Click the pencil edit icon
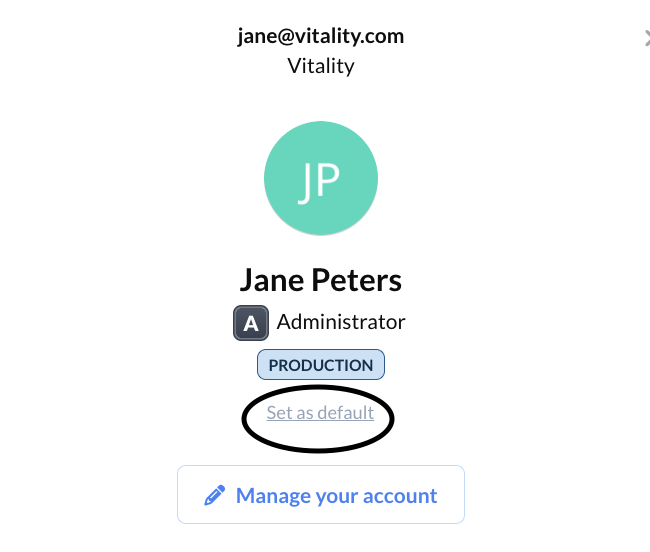Viewport: 650px width, 552px height. click(x=215, y=495)
